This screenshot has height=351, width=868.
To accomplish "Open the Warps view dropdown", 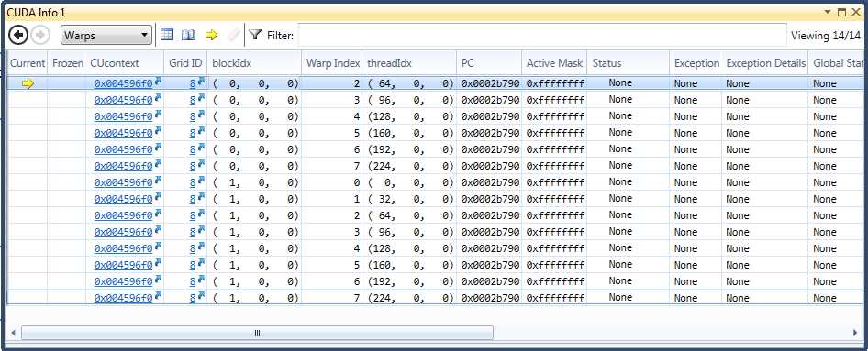I will [x=106, y=36].
